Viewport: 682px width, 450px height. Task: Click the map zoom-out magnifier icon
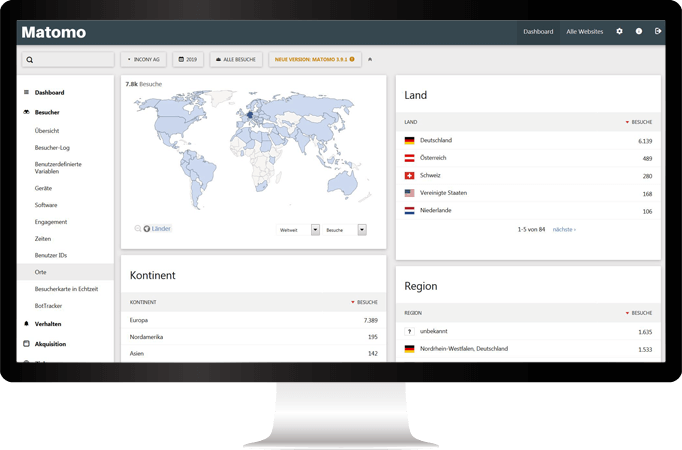[x=138, y=229]
